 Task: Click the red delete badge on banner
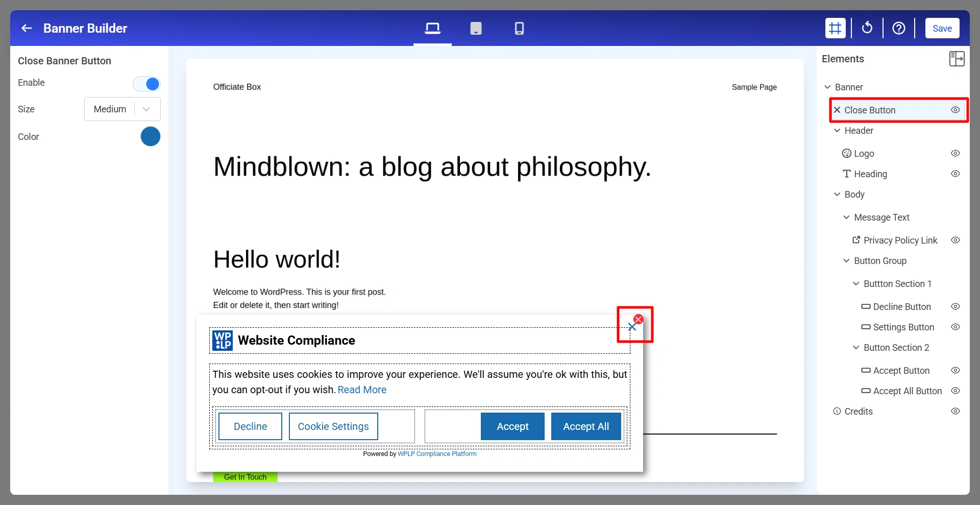(x=638, y=319)
